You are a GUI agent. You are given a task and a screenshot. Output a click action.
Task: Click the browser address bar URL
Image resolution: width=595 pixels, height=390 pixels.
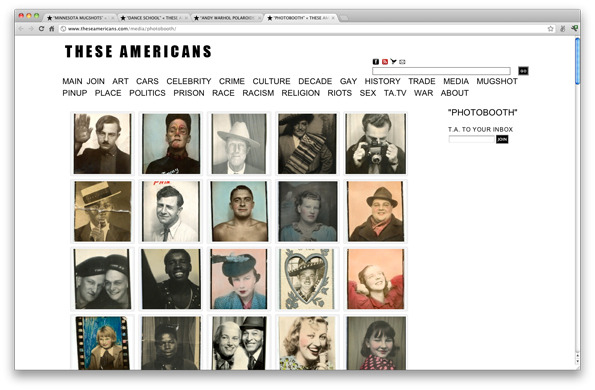(122, 28)
